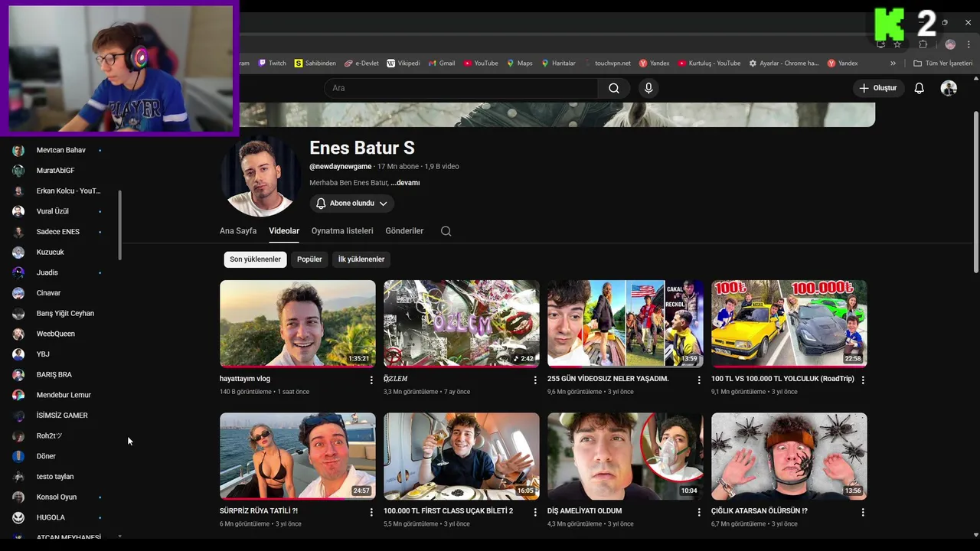Open Sadece ENES channel in sidebar
The width and height of the screenshot is (980, 551).
(57, 232)
